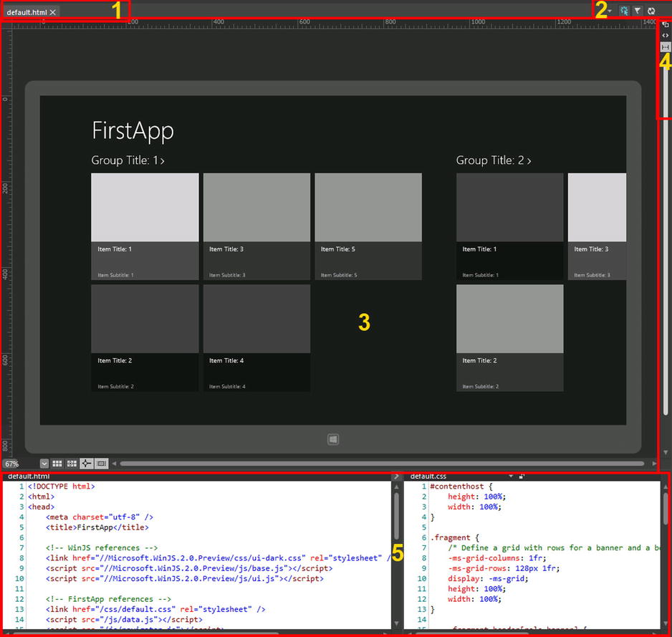Click the 'display: -ms-grid;' CSS line
The image size is (672, 637).
pyautogui.click(x=488, y=579)
